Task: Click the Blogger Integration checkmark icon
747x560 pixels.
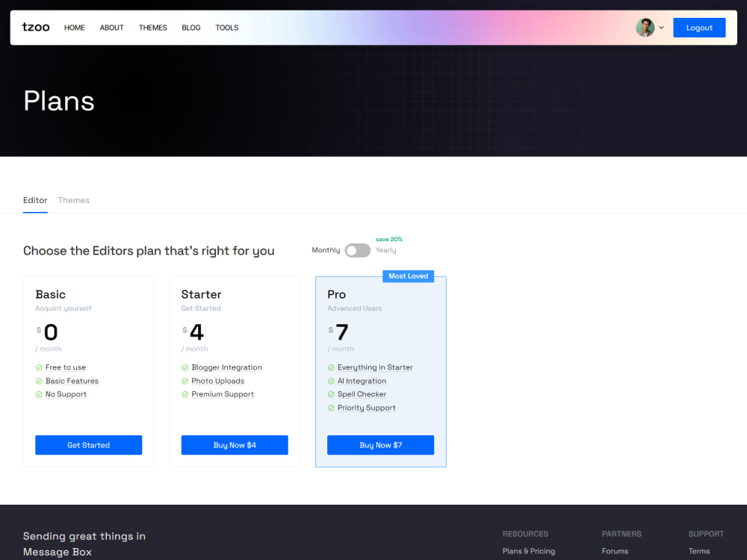Action: pyautogui.click(x=185, y=367)
